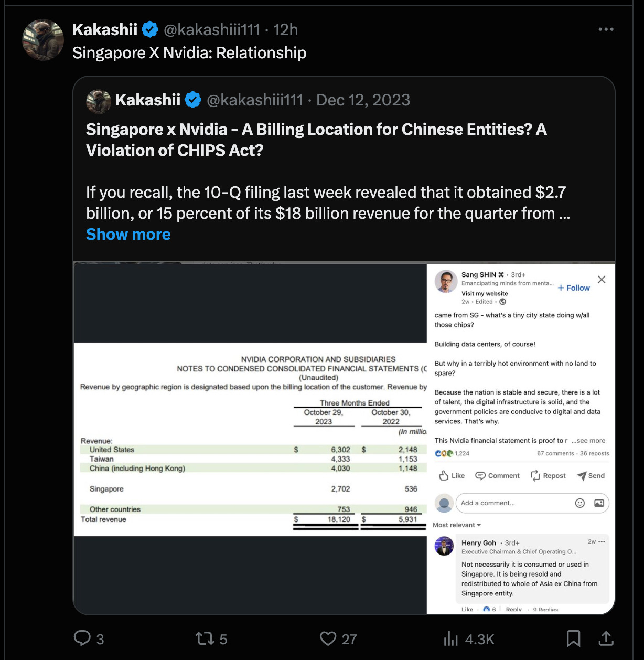
Task: Open Henry Goh comment's three-dot menu
Action: 602,541
